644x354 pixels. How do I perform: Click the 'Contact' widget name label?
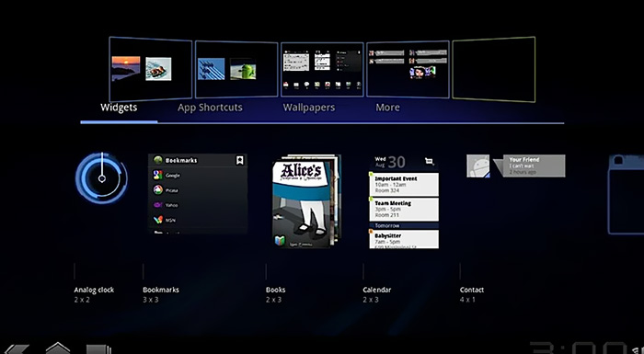pyautogui.click(x=472, y=290)
